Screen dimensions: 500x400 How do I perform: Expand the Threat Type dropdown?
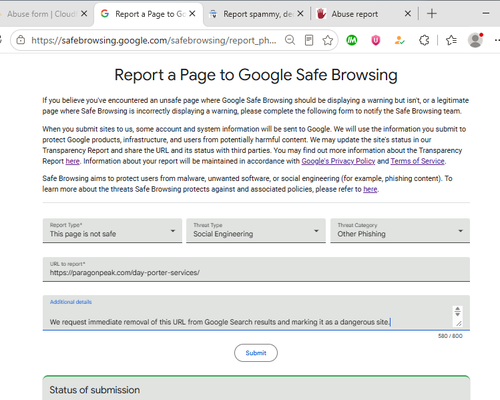point(256,230)
